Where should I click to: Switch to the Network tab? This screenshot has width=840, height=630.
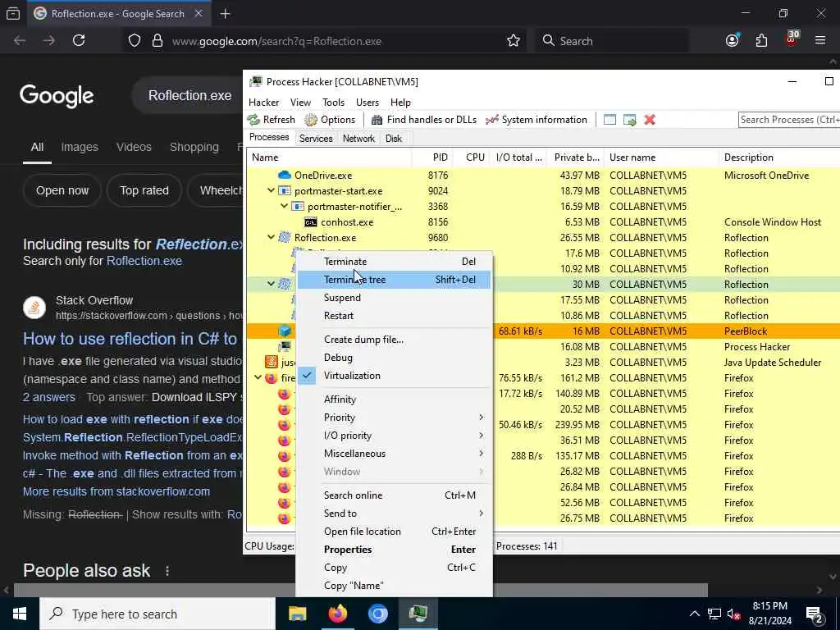click(358, 138)
